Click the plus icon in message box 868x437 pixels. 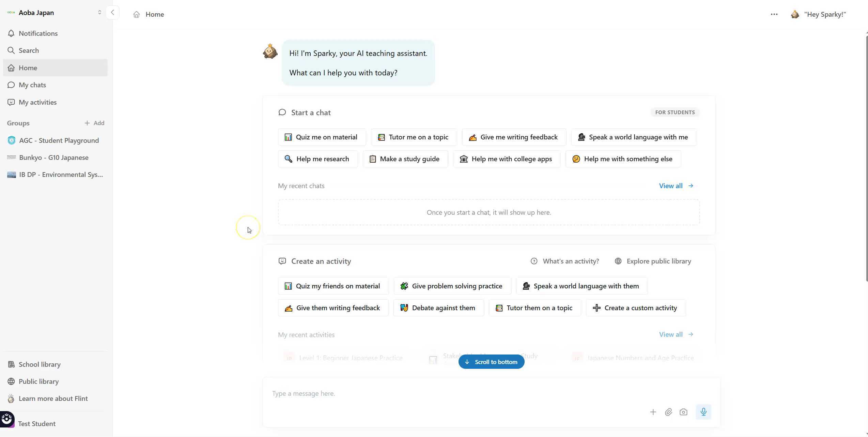653,412
